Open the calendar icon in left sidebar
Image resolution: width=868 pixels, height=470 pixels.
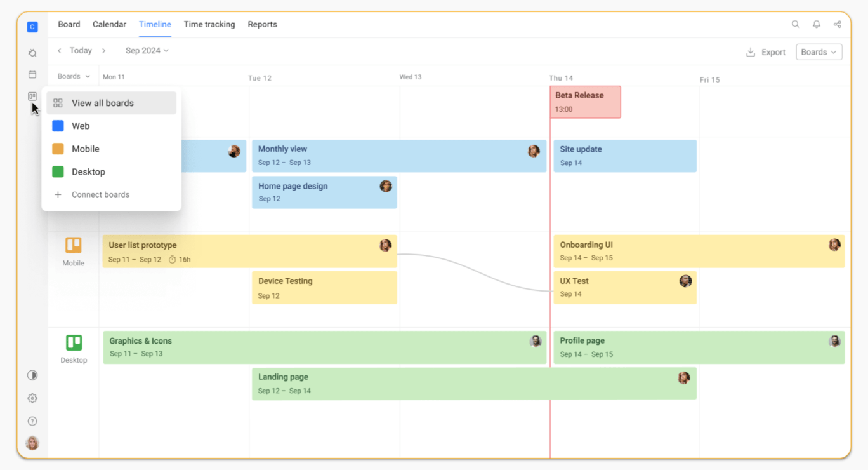click(32, 75)
